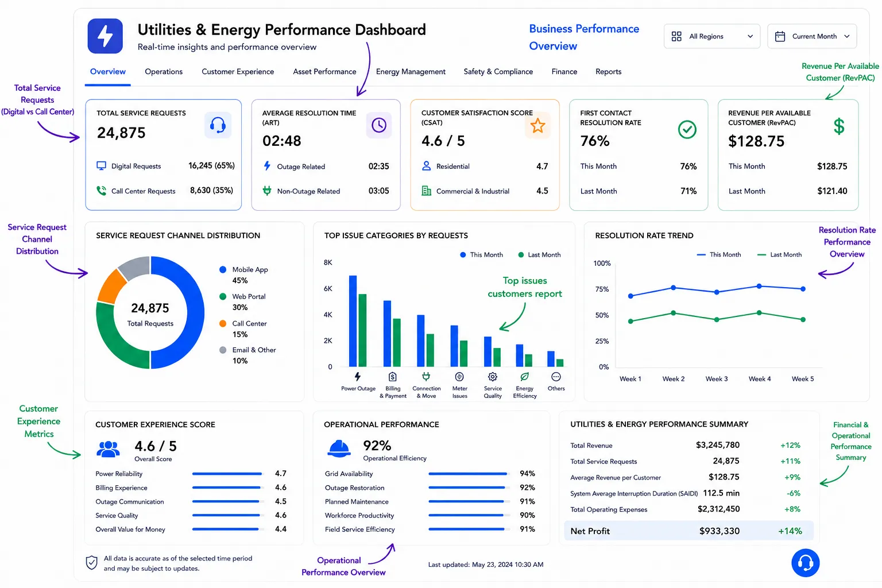Click the Digital Requests 16,245 (65%) value
Image resolution: width=882 pixels, height=588 pixels.
211,165
